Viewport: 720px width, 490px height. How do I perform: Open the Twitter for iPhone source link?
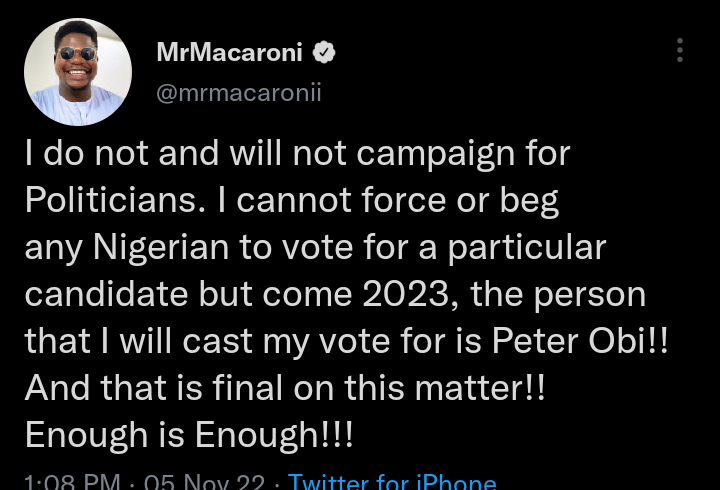click(392, 483)
